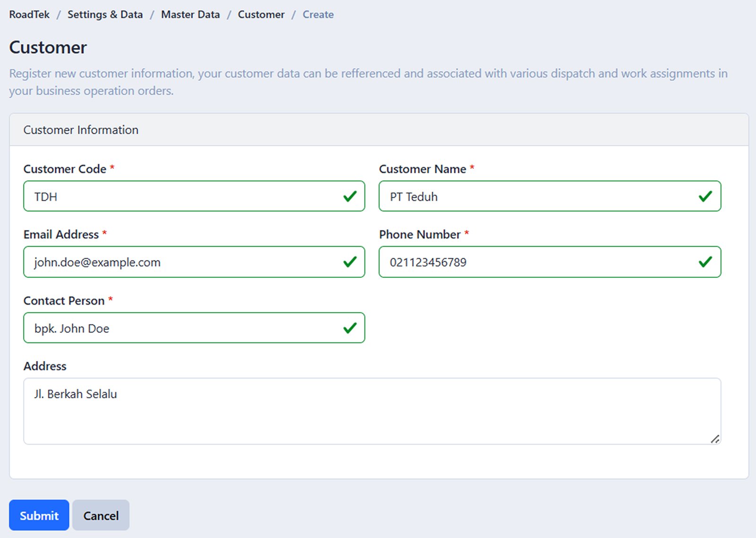
Task: Click the Customer Code validation checkmark icon
Action: 350,196
